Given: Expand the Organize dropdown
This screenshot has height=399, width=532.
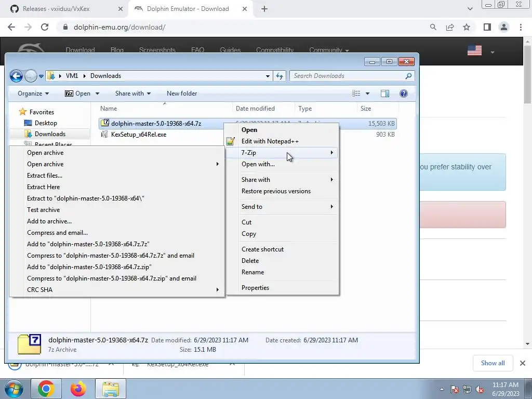Looking at the screenshot, I should (x=33, y=94).
